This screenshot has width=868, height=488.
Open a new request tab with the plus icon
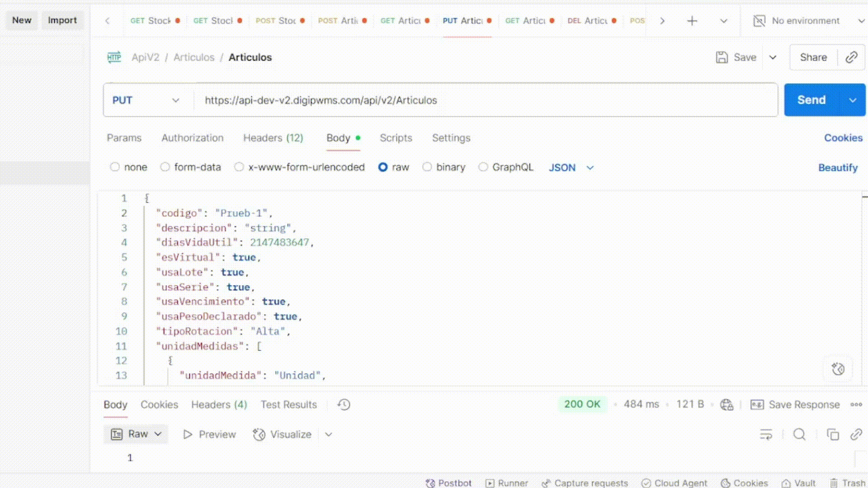(692, 21)
